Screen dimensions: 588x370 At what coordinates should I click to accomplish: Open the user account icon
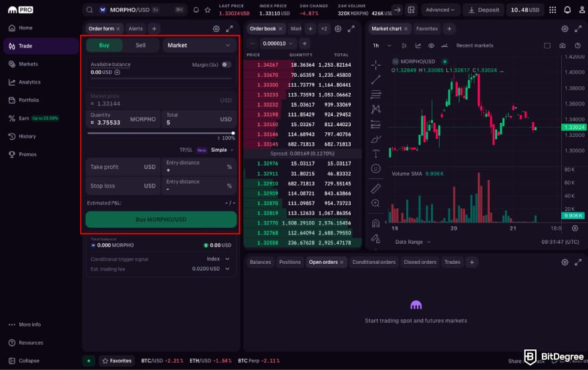[x=581, y=10]
